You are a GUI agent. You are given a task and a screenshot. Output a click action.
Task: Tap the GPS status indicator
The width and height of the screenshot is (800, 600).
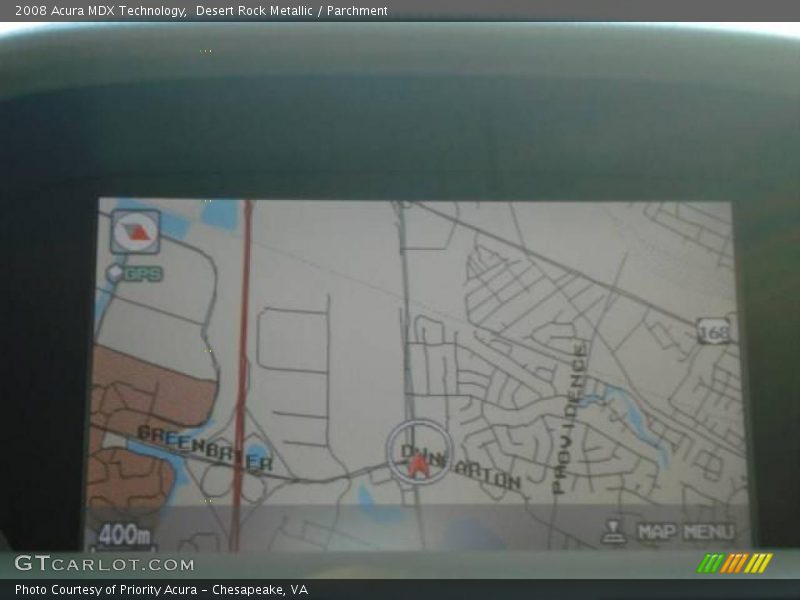[135, 273]
